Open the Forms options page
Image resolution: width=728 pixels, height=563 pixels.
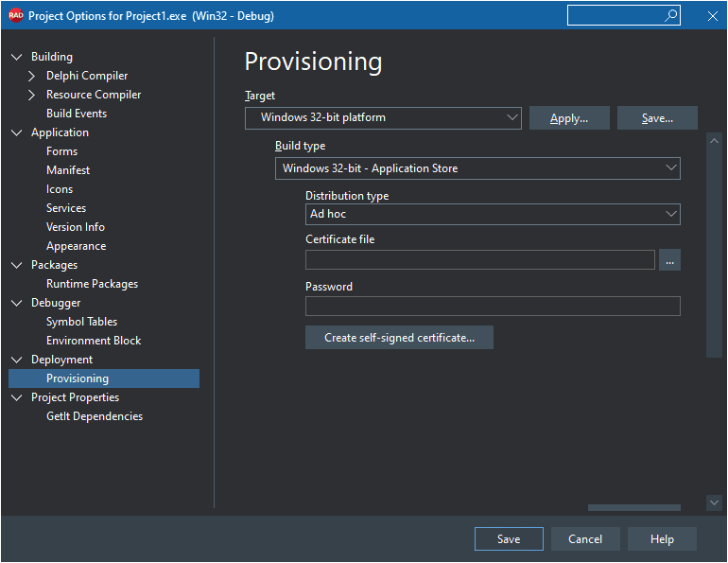click(61, 151)
